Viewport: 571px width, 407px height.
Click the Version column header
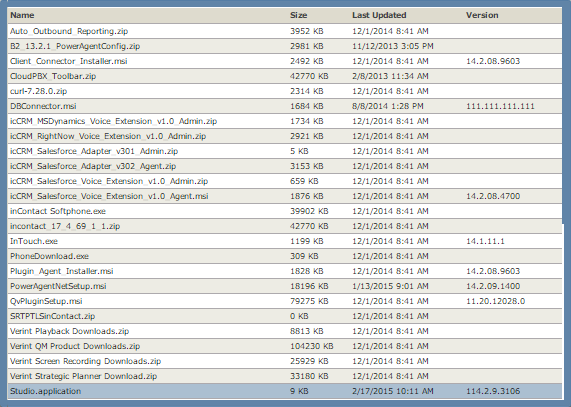482,15
